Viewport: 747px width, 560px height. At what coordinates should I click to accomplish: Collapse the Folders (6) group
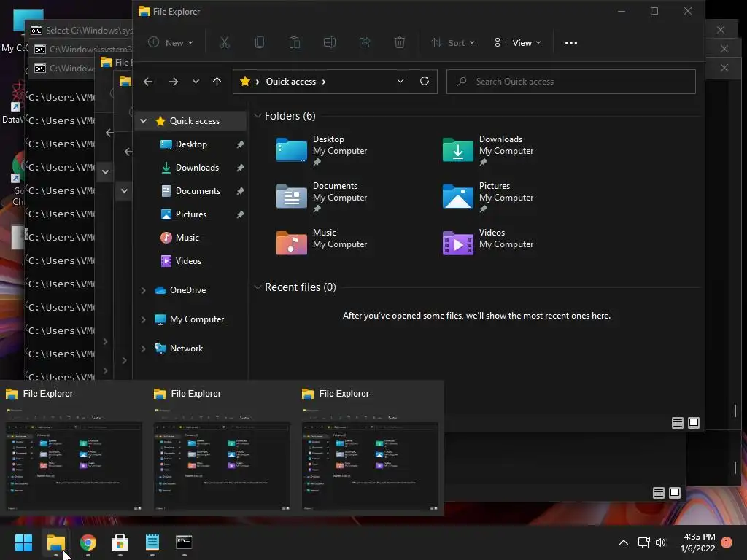258,116
